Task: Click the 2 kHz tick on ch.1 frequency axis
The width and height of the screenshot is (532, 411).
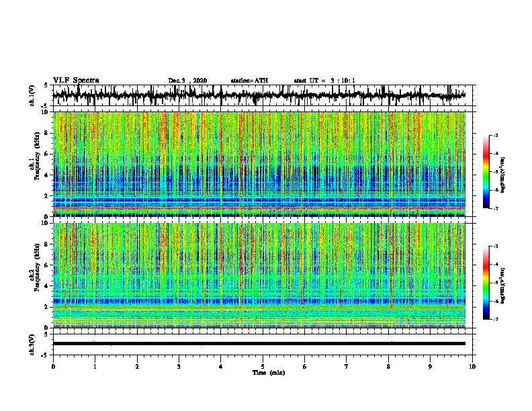Action: [x=46, y=196]
